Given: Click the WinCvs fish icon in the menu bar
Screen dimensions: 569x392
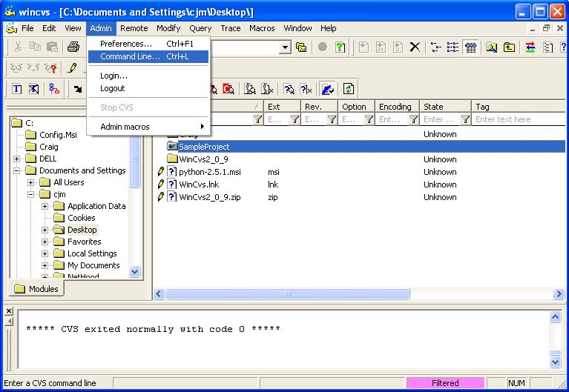Looking at the screenshot, I should (11, 28).
